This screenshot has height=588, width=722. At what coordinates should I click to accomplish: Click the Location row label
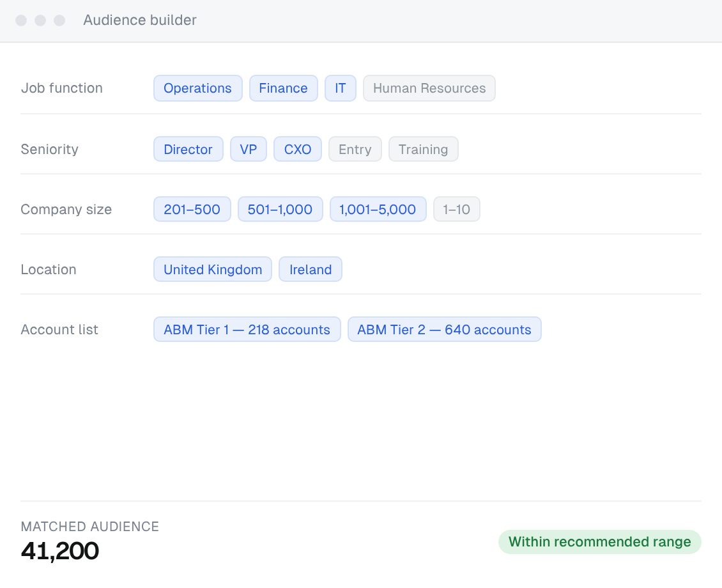click(49, 269)
